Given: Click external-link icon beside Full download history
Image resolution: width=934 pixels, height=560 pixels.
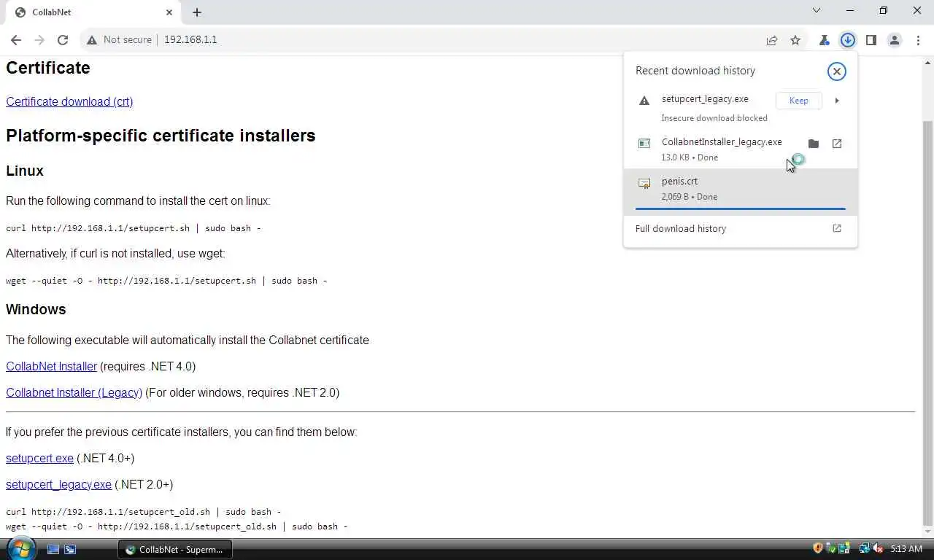Looking at the screenshot, I should tap(837, 228).
